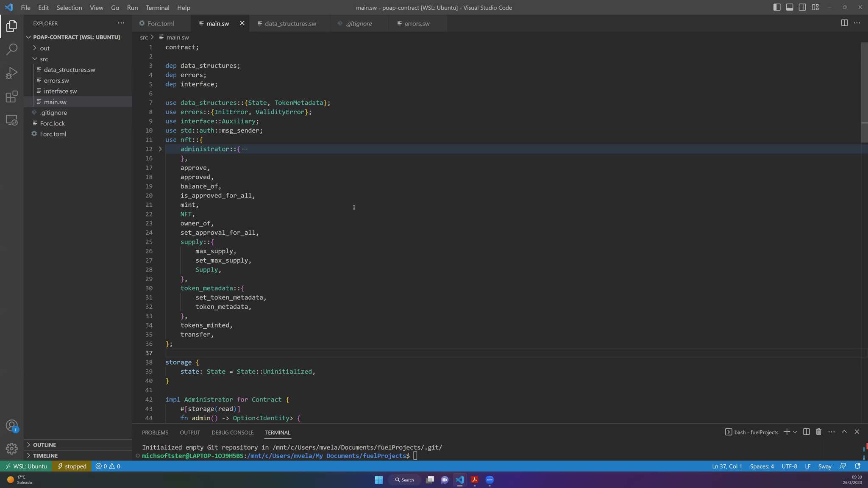The height and width of the screenshot is (488, 868).
Task: Open the Search view in activity bar
Action: click(11, 49)
